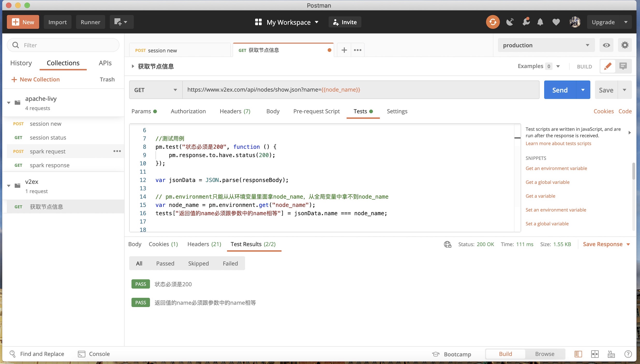
Task: Open the Examples dropdown
Action: click(x=539, y=66)
